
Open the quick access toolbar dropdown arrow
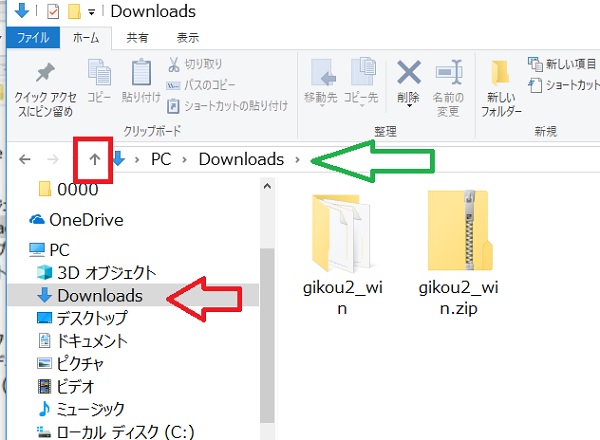pos(92,13)
